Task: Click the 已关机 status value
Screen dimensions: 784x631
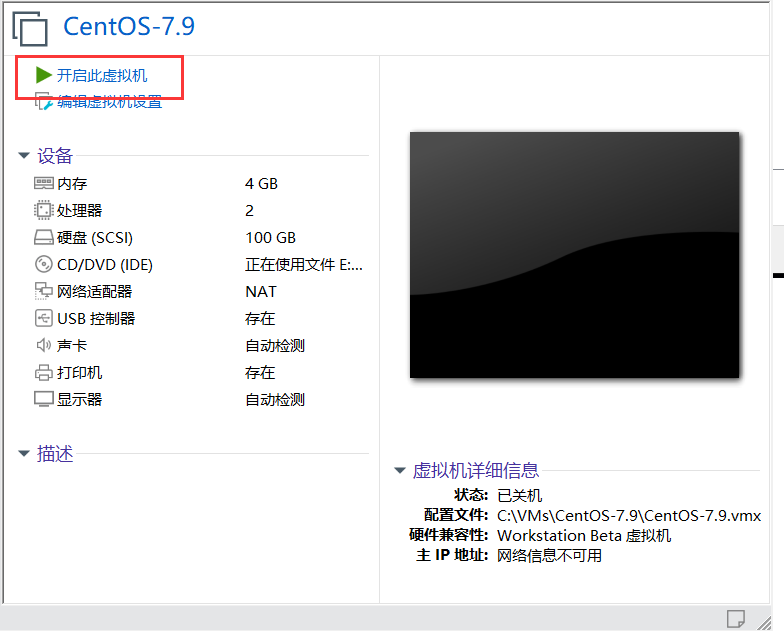Action: pyautogui.click(x=520, y=496)
